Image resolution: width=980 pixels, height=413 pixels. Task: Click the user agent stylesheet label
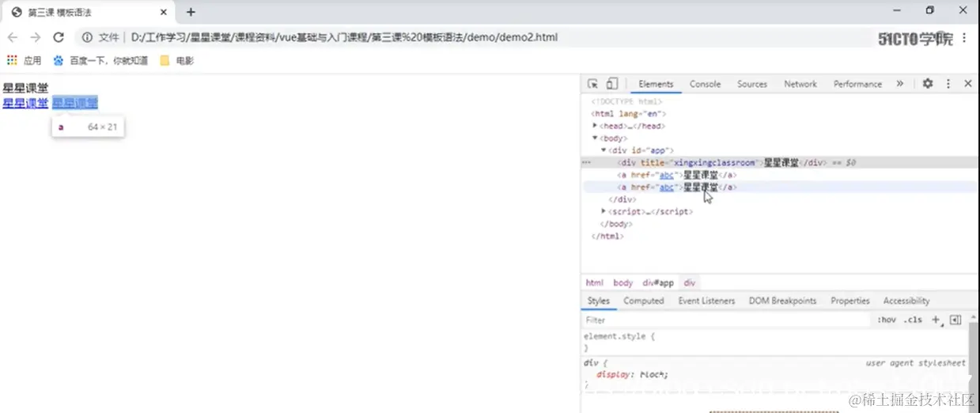coord(915,363)
